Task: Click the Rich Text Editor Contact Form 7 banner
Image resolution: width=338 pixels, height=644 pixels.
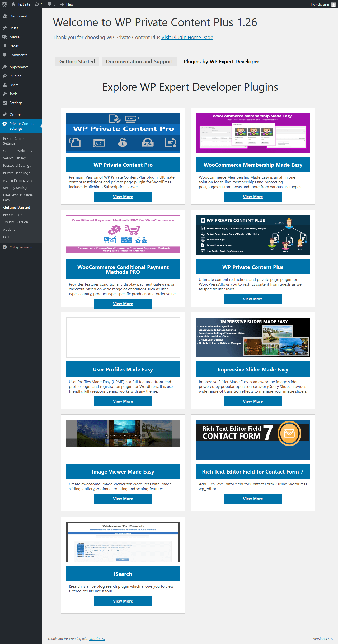Action: click(253, 440)
